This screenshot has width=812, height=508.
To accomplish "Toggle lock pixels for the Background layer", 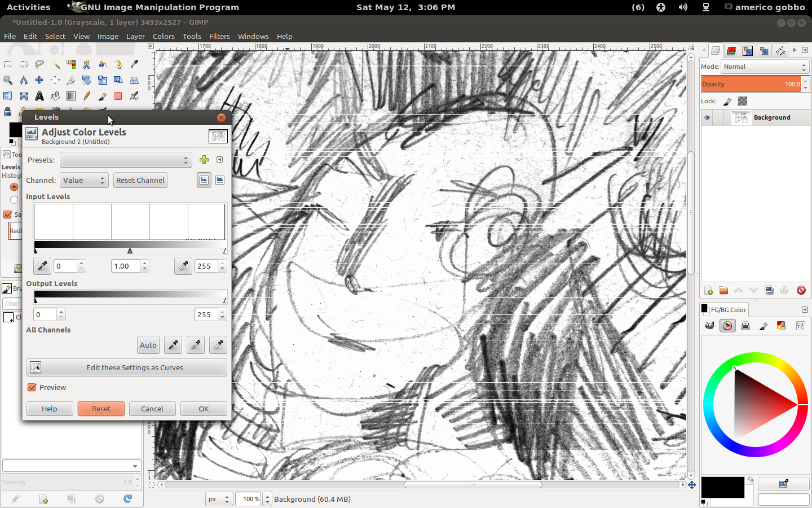I will pos(727,101).
